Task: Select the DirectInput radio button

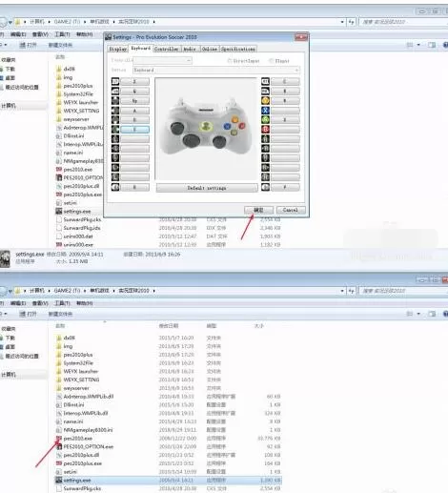Action: point(230,61)
